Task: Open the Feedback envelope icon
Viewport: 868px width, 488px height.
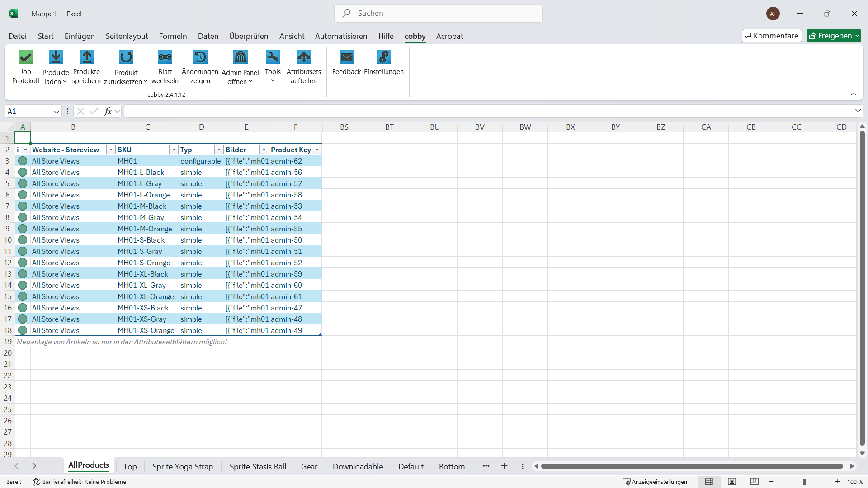Action: click(x=346, y=57)
